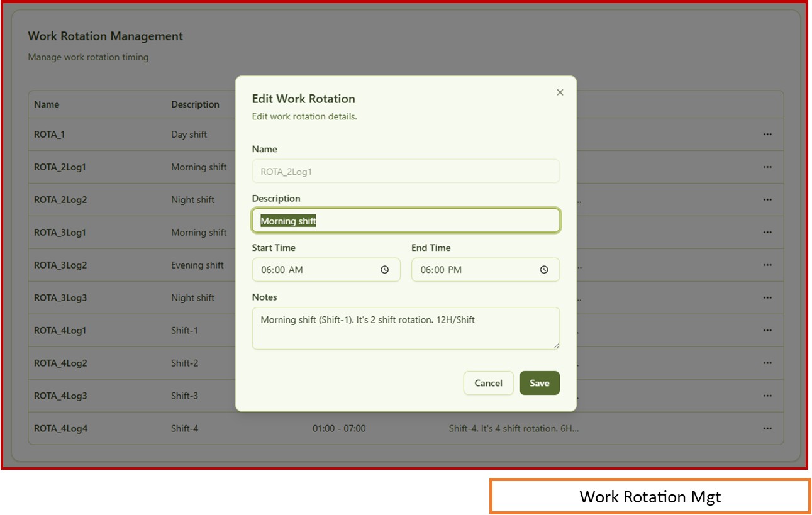Open the three-dot menu for ROTA_2Log1
Viewport: 812px width, 515px height.
[767, 167]
